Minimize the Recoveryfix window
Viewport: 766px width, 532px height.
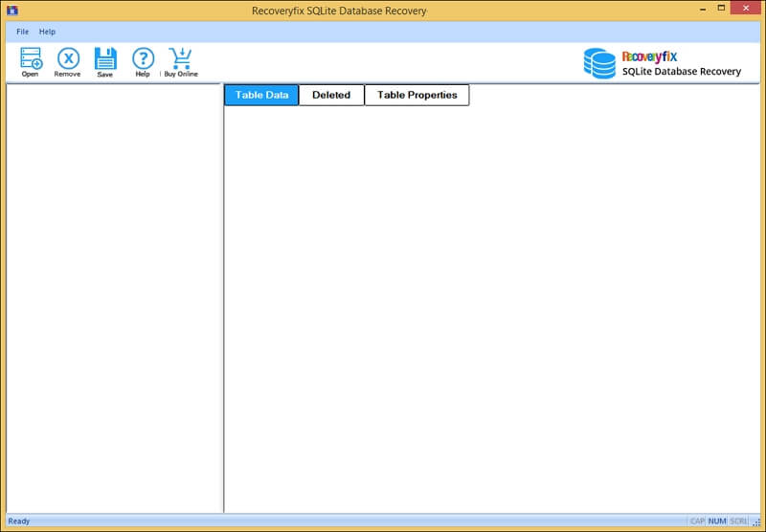pos(703,9)
